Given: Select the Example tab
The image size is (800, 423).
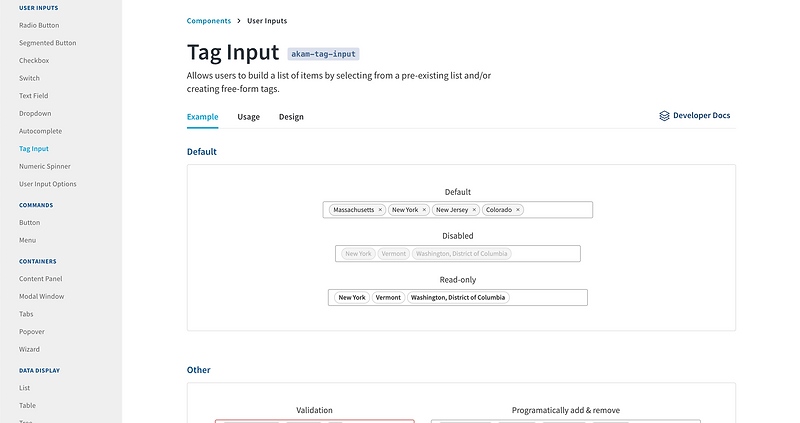Looking at the screenshot, I should (203, 117).
